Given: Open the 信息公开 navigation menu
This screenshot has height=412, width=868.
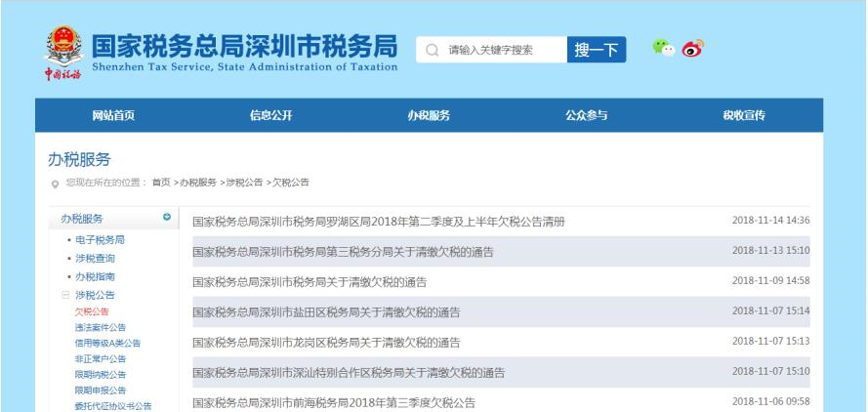Looking at the screenshot, I should (270, 116).
